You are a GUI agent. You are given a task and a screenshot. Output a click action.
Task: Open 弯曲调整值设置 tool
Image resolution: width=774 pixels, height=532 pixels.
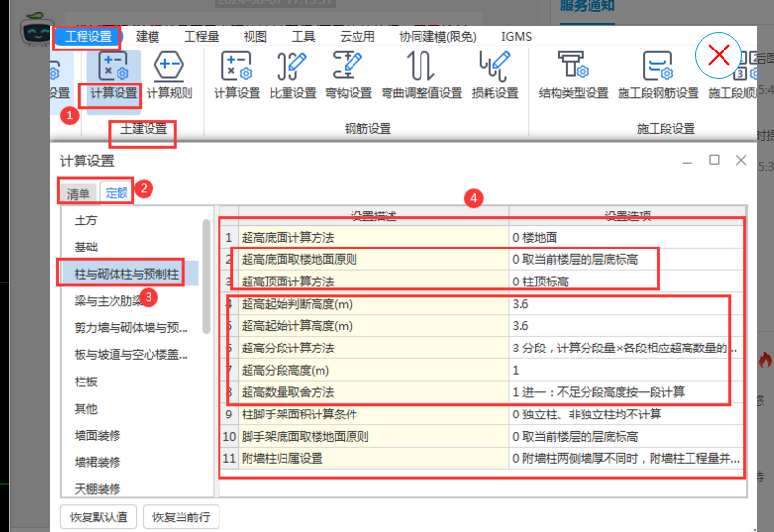(x=421, y=76)
